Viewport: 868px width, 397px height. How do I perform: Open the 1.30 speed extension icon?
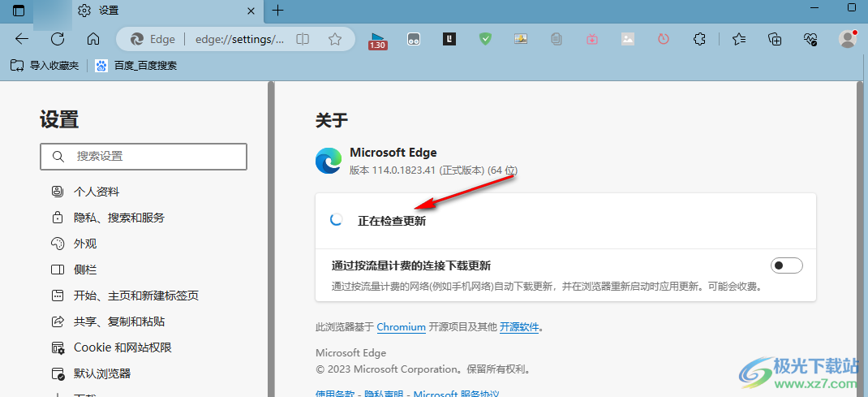pos(377,40)
